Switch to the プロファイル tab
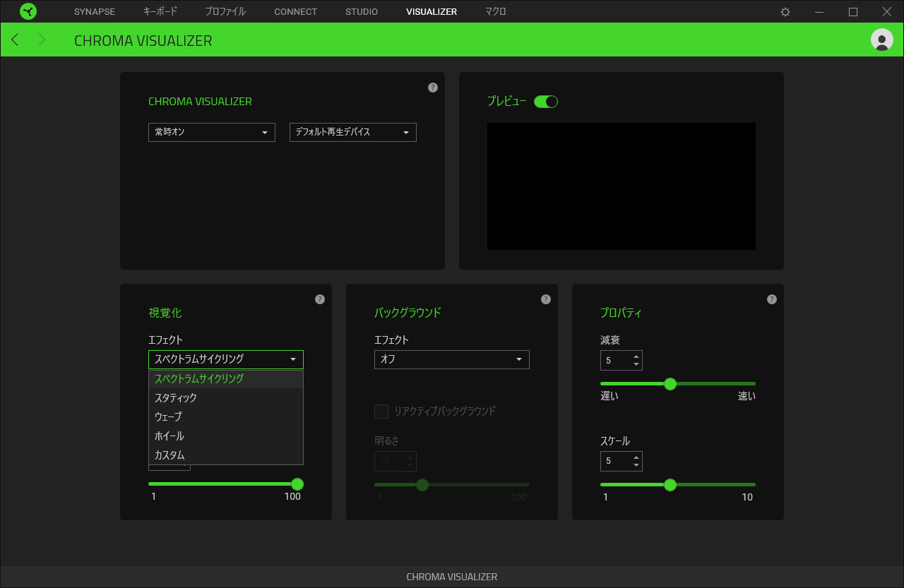Screen dimensions: 904x588 click(225, 12)
